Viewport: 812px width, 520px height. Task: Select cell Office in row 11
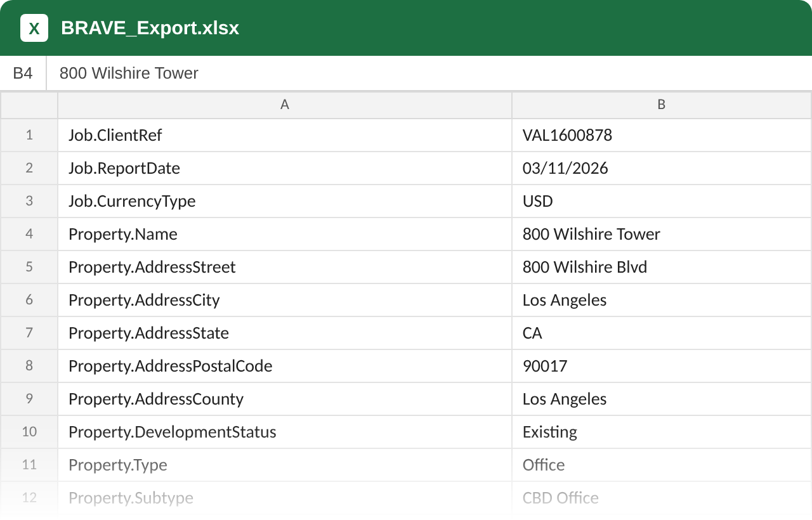[x=662, y=465]
